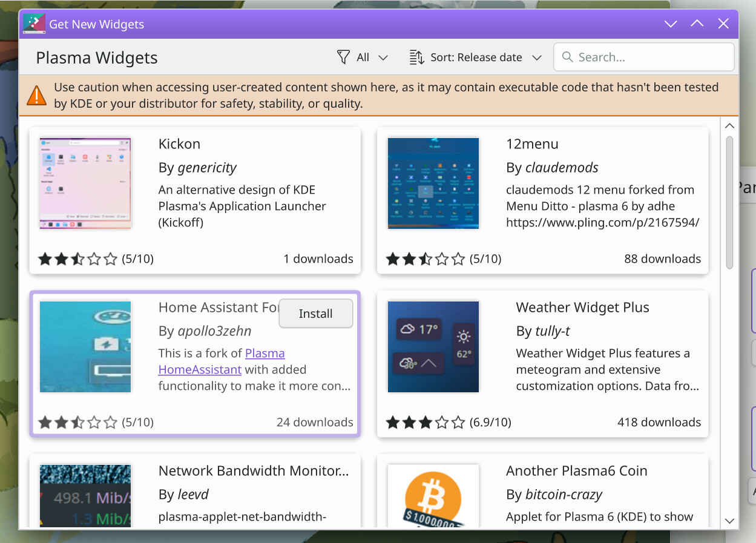This screenshot has width=756, height=543.
Task: Click the filter funnel icon
Action: [x=343, y=57]
